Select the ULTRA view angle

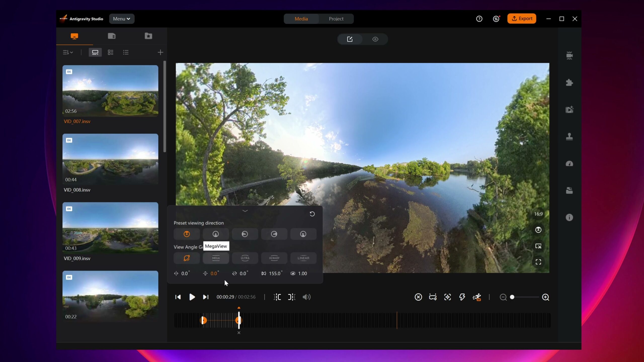pos(245,258)
